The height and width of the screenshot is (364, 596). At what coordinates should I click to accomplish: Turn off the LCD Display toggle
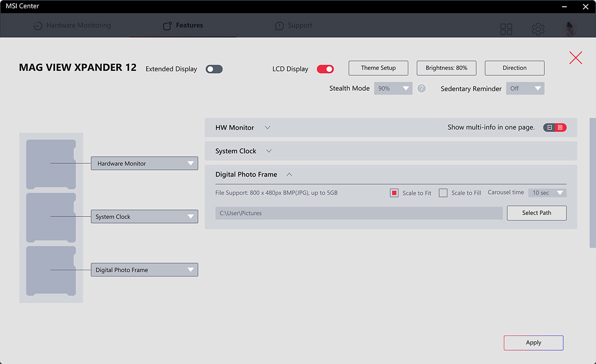(x=325, y=69)
